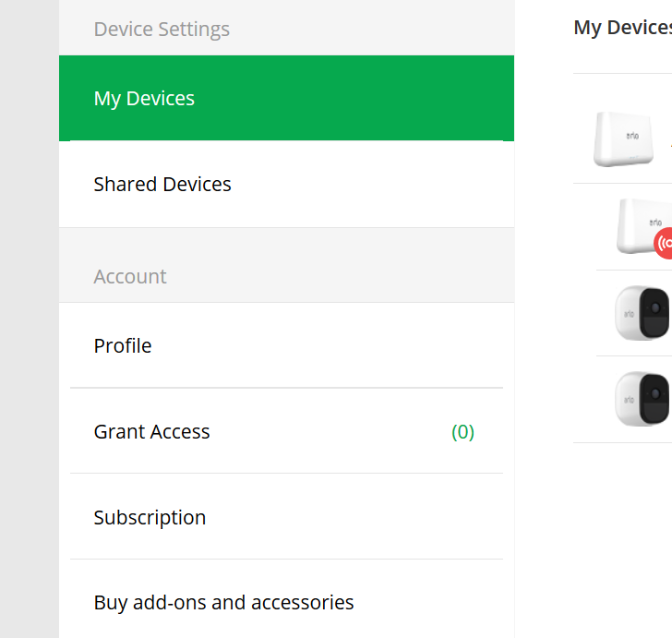Open the second Arlo camera device
This screenshot has width=672, height=638.
click(642, 399)
